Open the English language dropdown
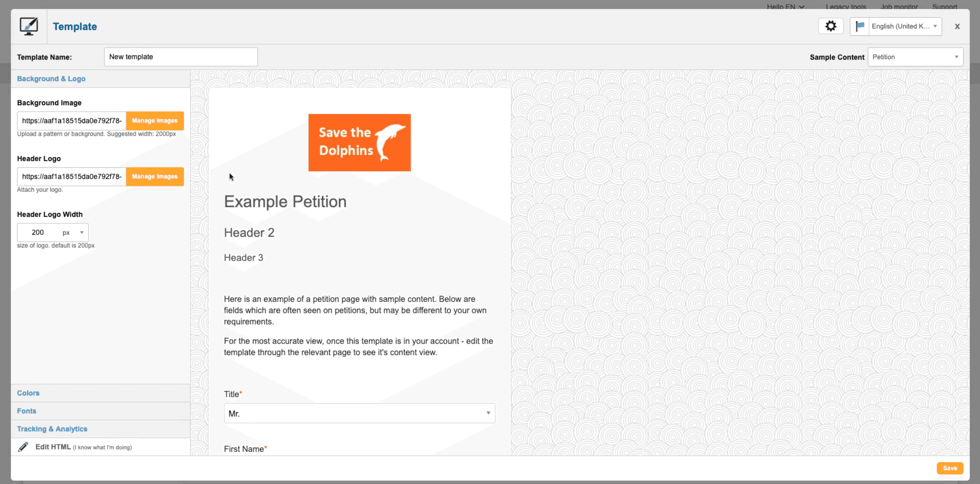Screen dimensions: 980x484 (x=905, y=26)
